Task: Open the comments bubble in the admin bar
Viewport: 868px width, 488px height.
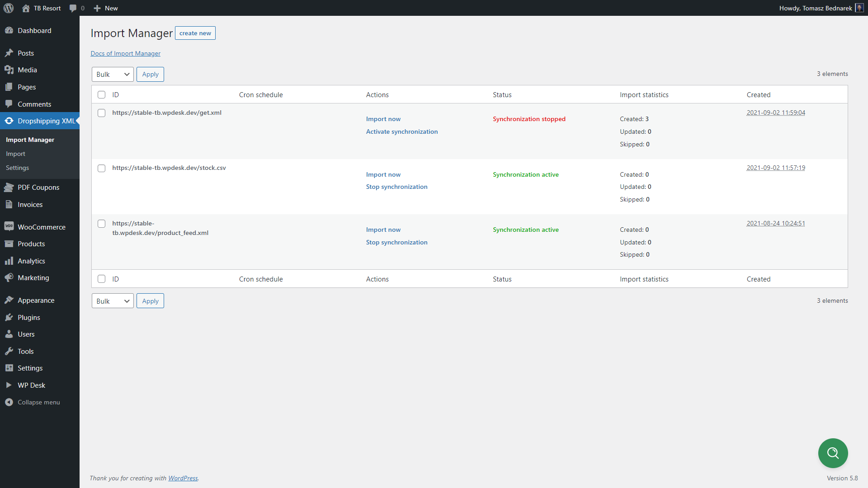Action: (73, 8)
